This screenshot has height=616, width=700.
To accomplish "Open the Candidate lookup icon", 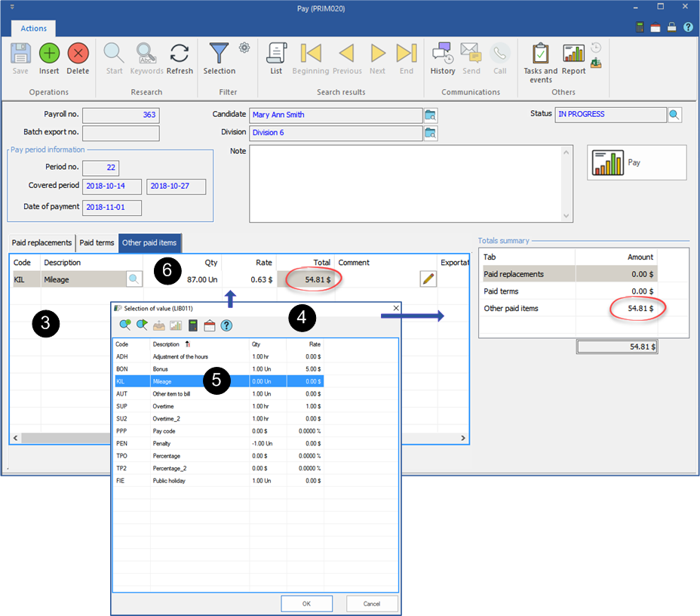I will (431, 115).
